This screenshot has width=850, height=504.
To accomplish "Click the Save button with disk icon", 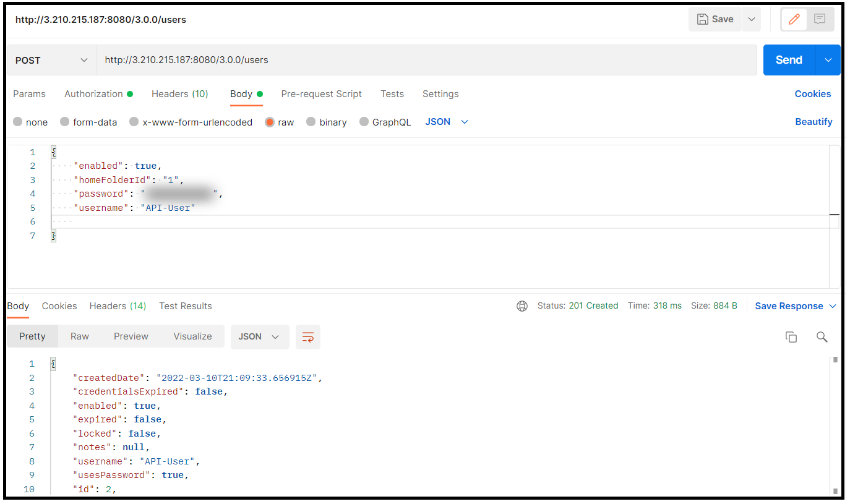I will [715, 19].
